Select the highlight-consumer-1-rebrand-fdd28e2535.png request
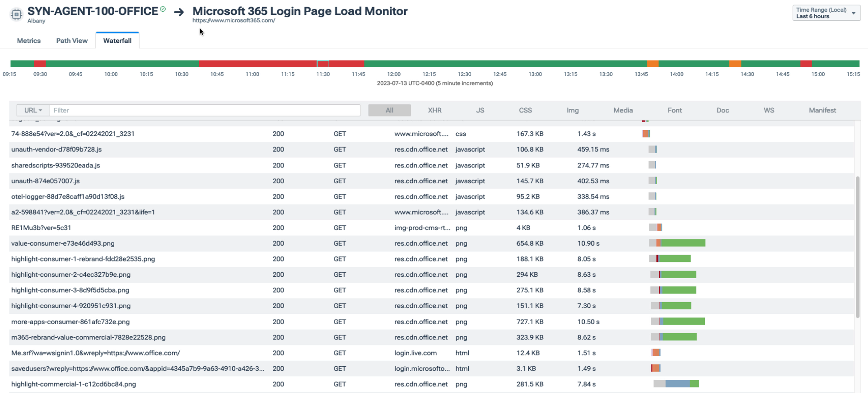 [x=431, y=259]
